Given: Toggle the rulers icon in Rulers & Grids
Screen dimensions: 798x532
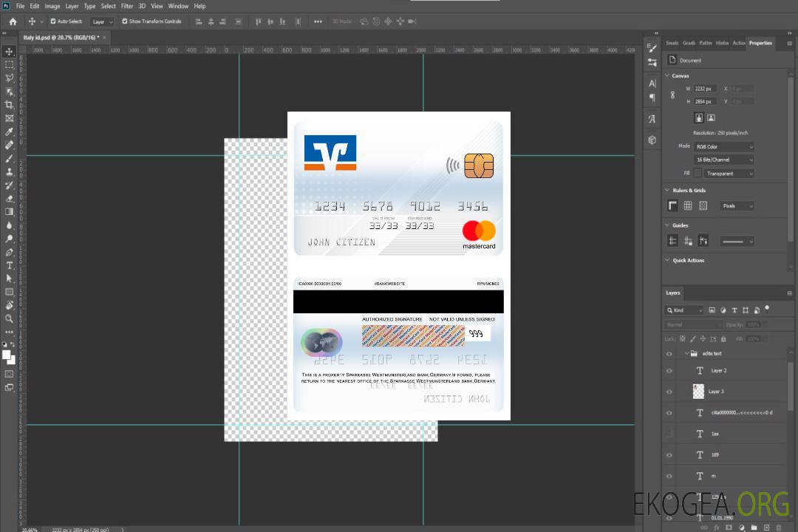Looking at the screenshot, I should click(673, 205).
